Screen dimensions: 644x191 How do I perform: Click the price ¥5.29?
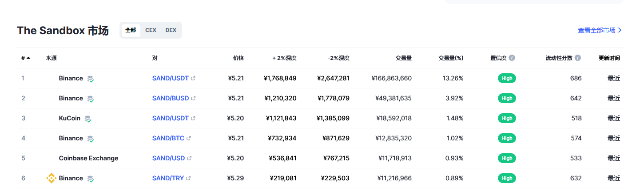click(x=235, y=178)
